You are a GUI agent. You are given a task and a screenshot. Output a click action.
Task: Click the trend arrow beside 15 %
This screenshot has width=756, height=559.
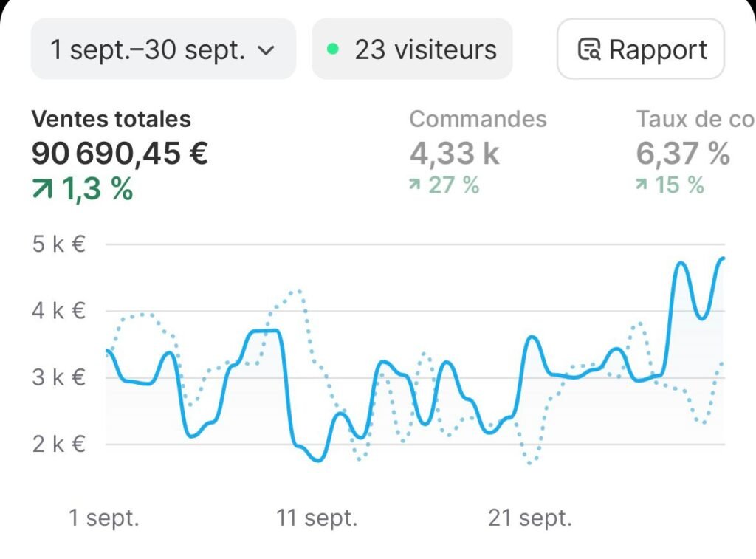pos(642,185)
